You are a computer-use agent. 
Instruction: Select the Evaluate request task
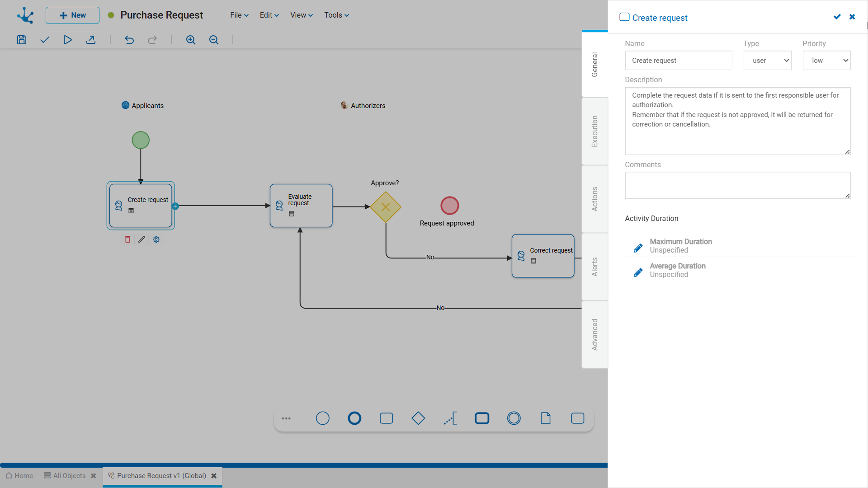click(x=301, y=206)
